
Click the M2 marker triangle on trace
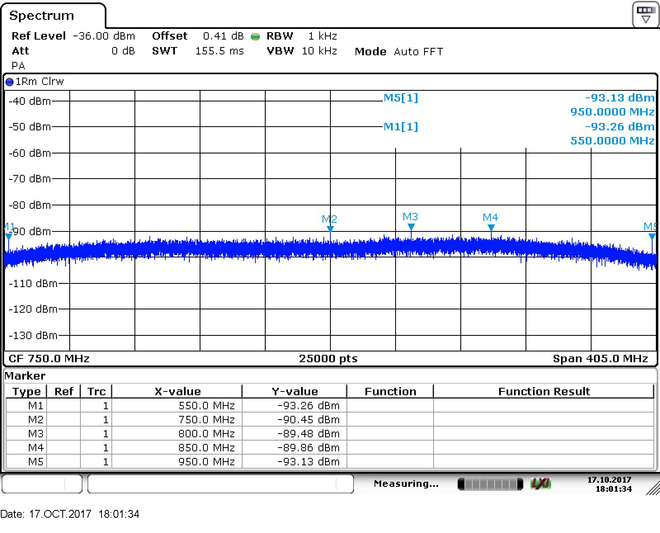coord(330,229)
